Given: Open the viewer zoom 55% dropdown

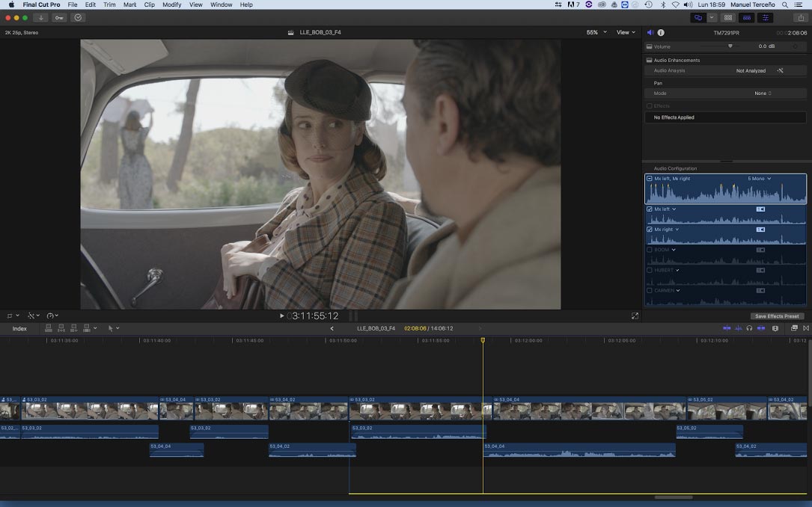Looking at the screenshot, I should (596, 32).
